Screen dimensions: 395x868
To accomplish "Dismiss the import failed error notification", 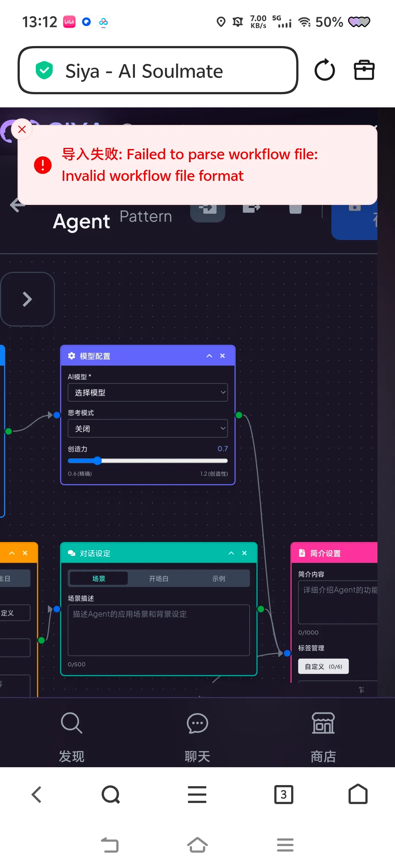I will [22, 129].
